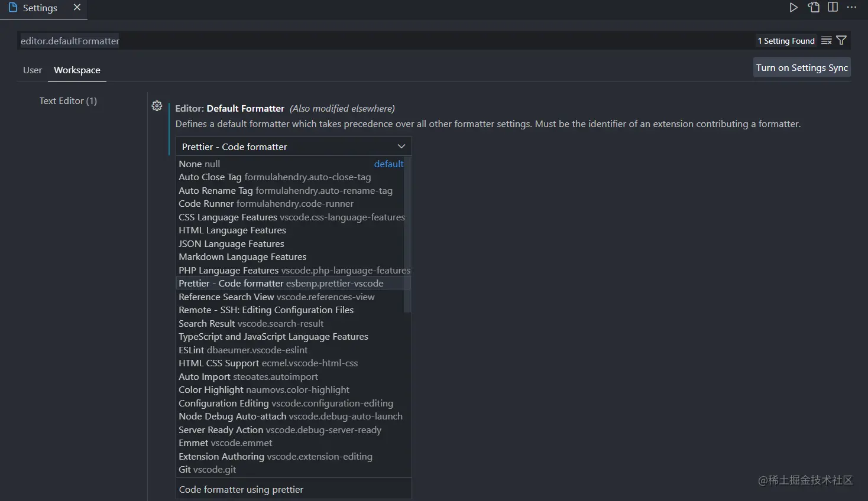
Task: Select Text Editor (1) in settings tree
Action: coord(68,101)
